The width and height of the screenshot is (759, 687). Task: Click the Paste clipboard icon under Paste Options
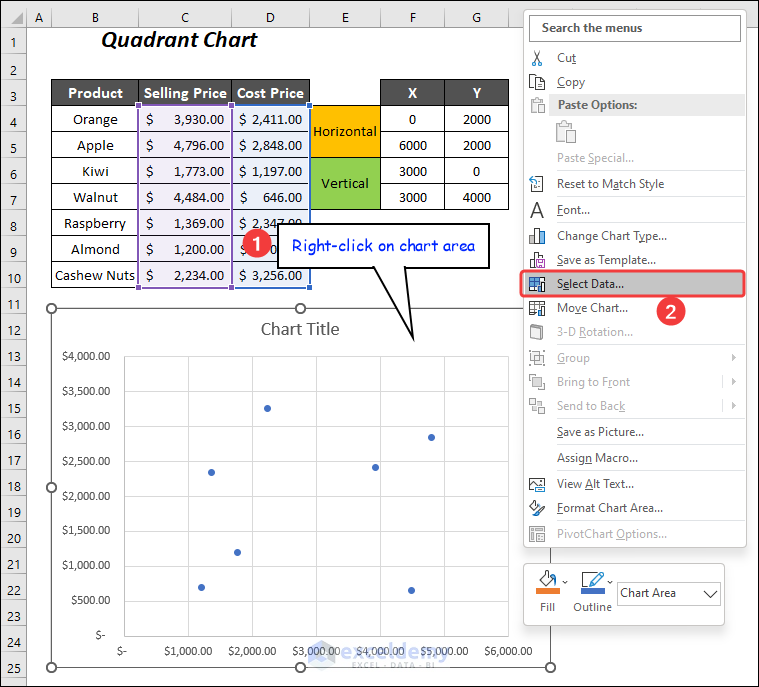coord(565,132)
